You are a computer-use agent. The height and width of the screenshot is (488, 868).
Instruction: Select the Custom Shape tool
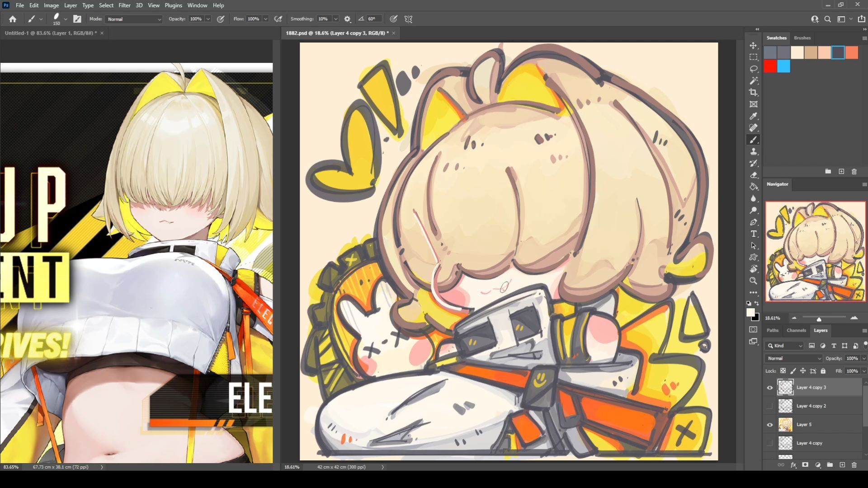coord(753,257)
